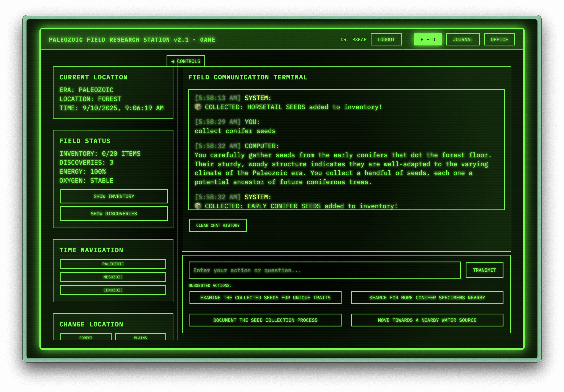The width and height of the screenshot is (564, 392).
Task: Click the Field Communication Terminal heading
Action: [x=248, y=77]
